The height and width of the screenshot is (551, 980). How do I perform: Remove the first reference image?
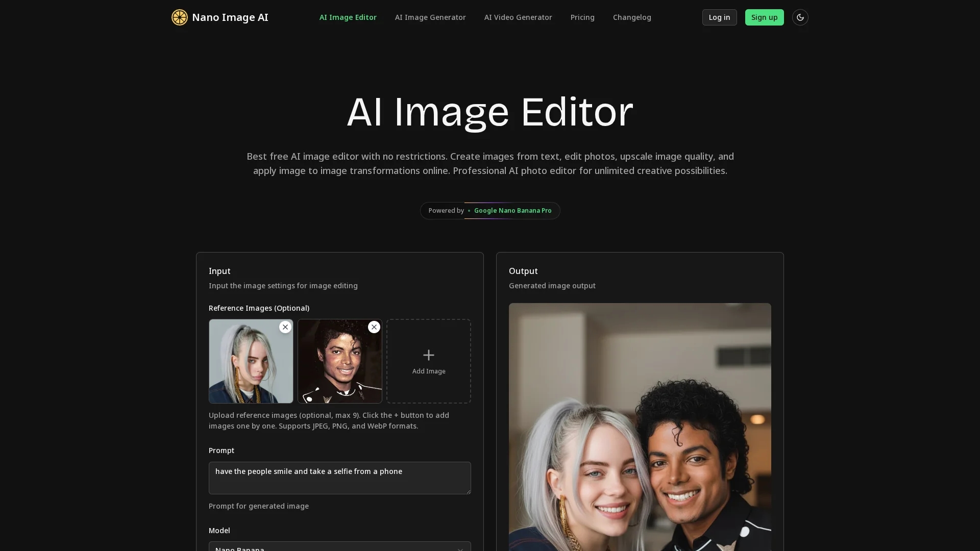pyautogui.click(x=285, y=327)
